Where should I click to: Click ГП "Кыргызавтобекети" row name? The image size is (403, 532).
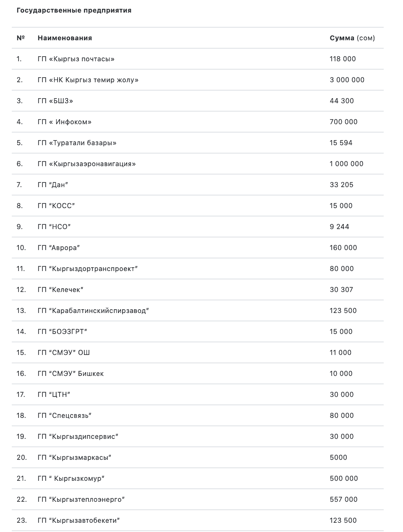click(79, 521)
